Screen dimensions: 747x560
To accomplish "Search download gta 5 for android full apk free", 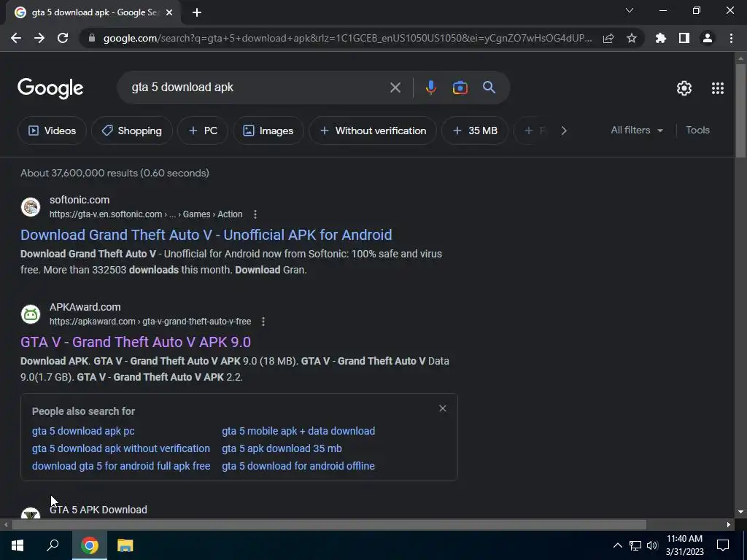I will coord(121,466).
